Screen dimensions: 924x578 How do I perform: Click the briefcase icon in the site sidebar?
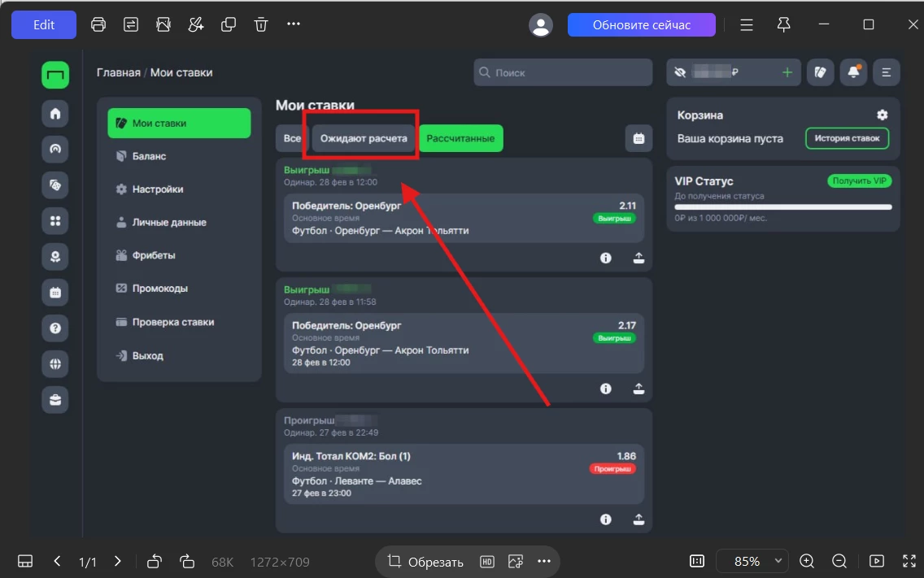pos(55,400)
